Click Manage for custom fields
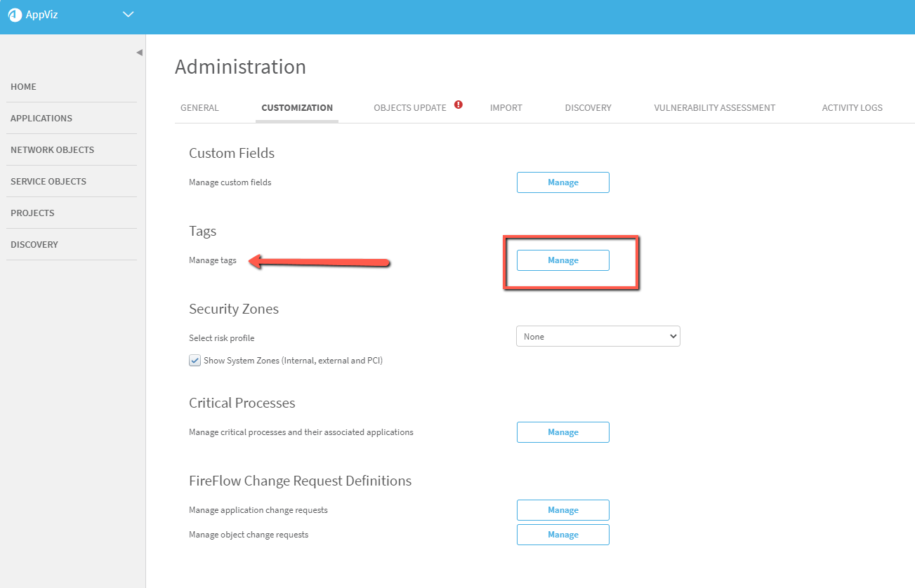The width and height of the screenshot is (915, 588). pos(562,182)
